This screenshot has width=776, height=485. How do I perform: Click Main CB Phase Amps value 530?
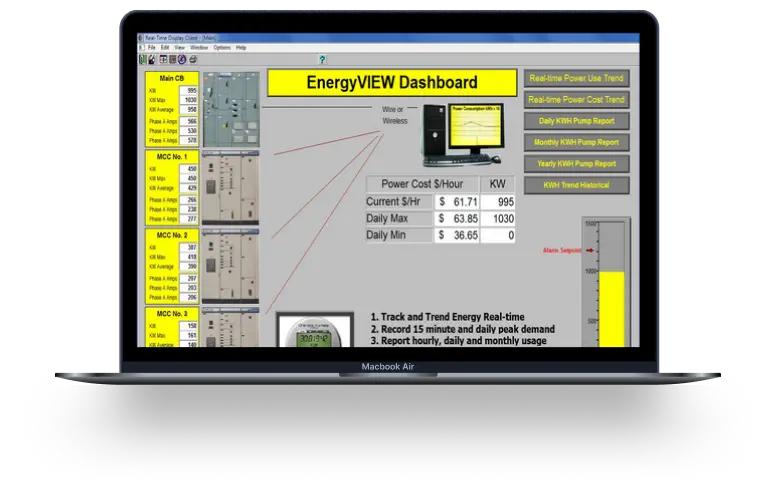(x=189, y=131)
